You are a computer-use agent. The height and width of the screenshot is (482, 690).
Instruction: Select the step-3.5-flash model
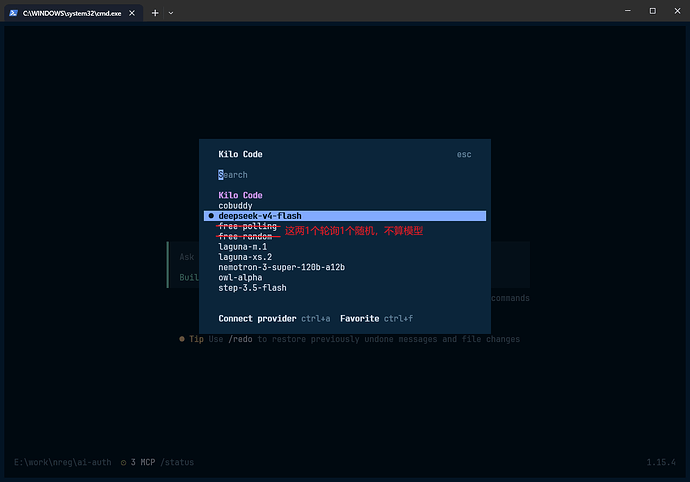pyautogui.click(x=253, y=288)
